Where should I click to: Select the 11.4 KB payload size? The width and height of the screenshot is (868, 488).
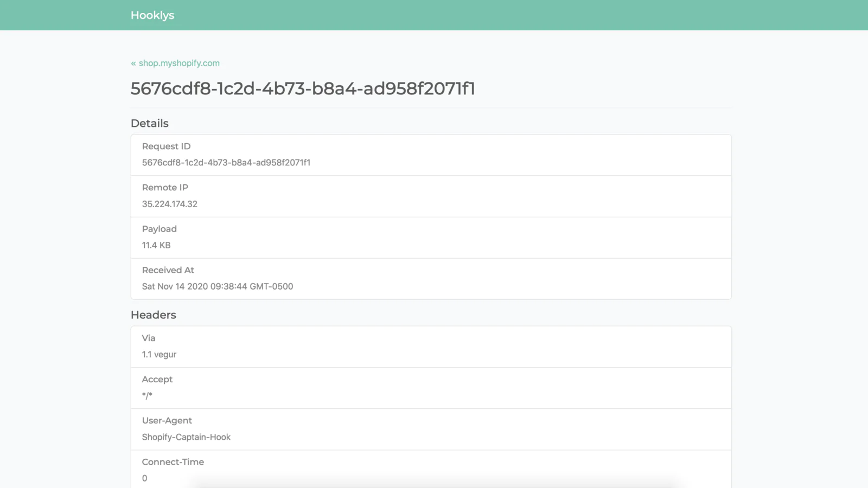tap(156, 245)
